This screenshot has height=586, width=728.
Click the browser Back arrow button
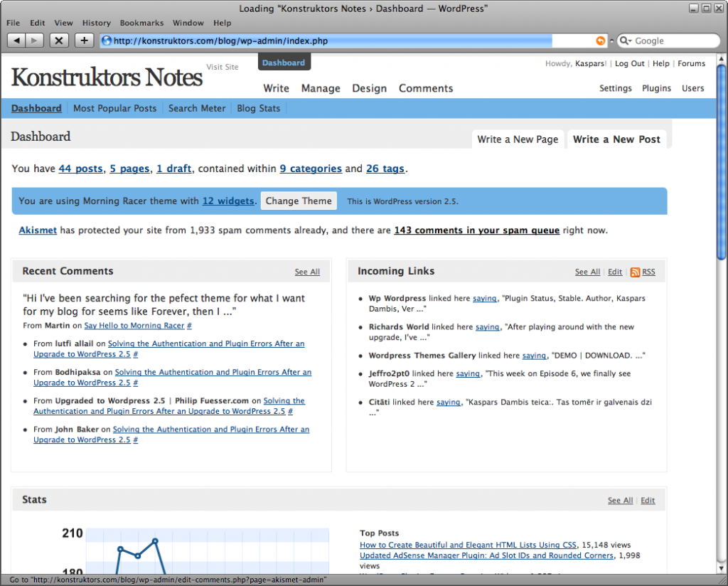click(17, 41)
